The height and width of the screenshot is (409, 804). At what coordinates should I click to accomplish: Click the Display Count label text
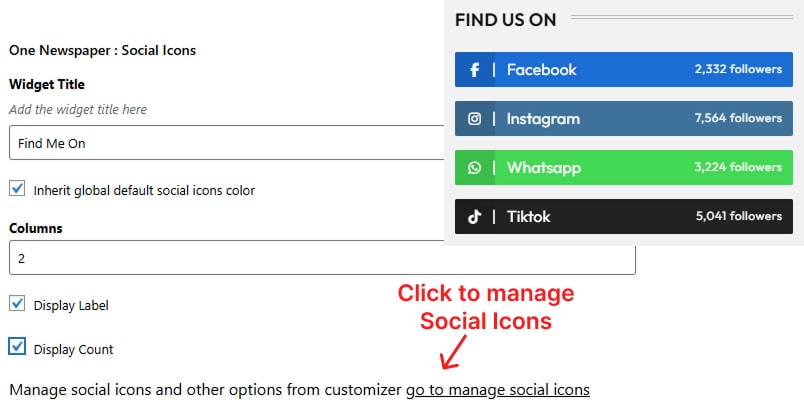coord(73,350)
